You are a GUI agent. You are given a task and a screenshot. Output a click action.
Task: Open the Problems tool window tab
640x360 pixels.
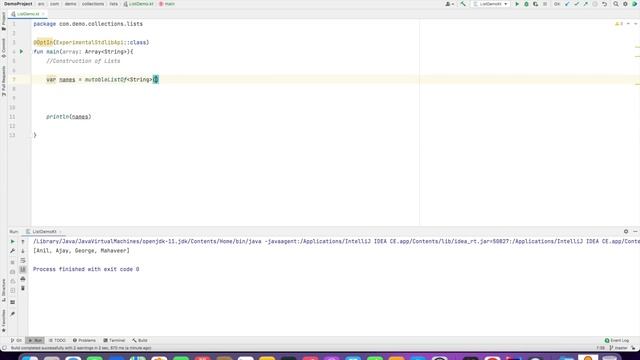coord(84,340)
